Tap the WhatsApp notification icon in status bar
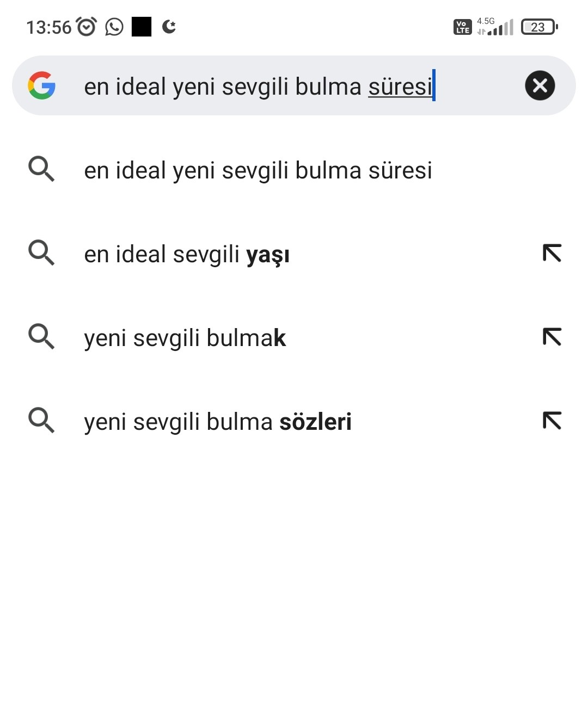Screen dimensions: 588x728 tap(114, 27)
